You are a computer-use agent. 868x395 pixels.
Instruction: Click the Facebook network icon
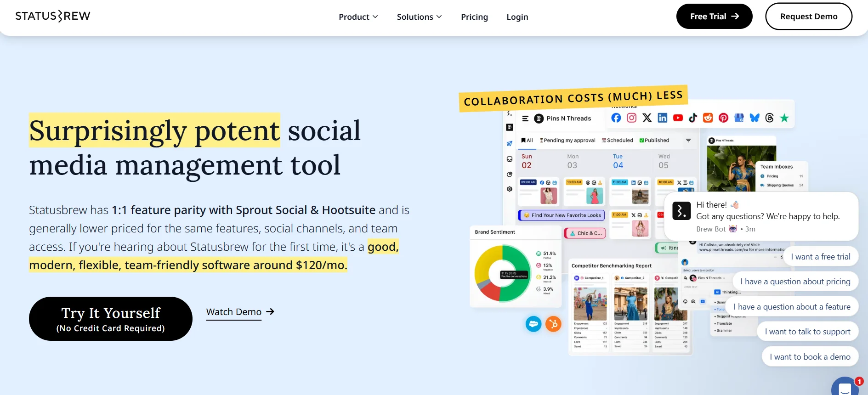pos(616,118)
